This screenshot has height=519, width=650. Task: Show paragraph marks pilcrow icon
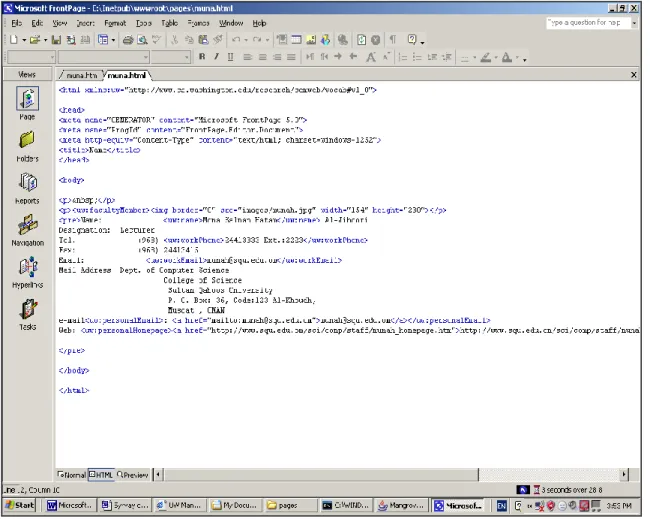click(393, 40)
